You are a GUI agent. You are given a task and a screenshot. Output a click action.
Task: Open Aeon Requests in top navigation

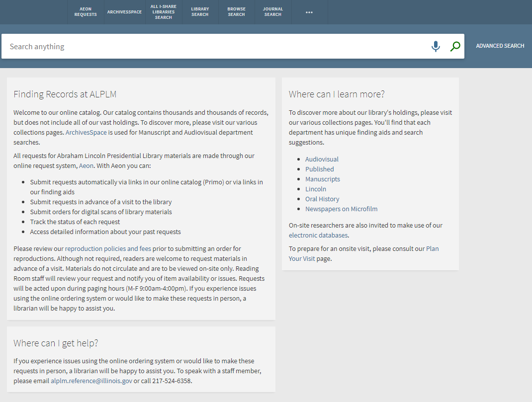pyautogui.click(x=86, y=12)
